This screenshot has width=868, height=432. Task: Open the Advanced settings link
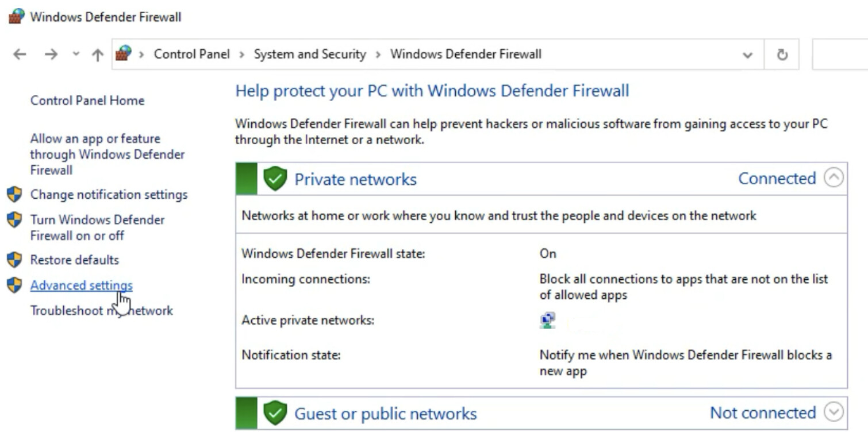[x=81, y=286]
